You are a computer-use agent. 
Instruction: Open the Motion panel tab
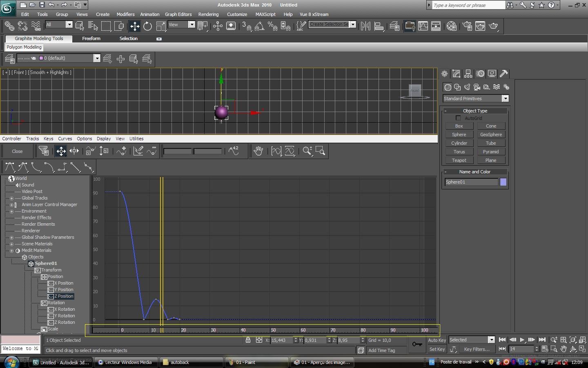[480, 74]
